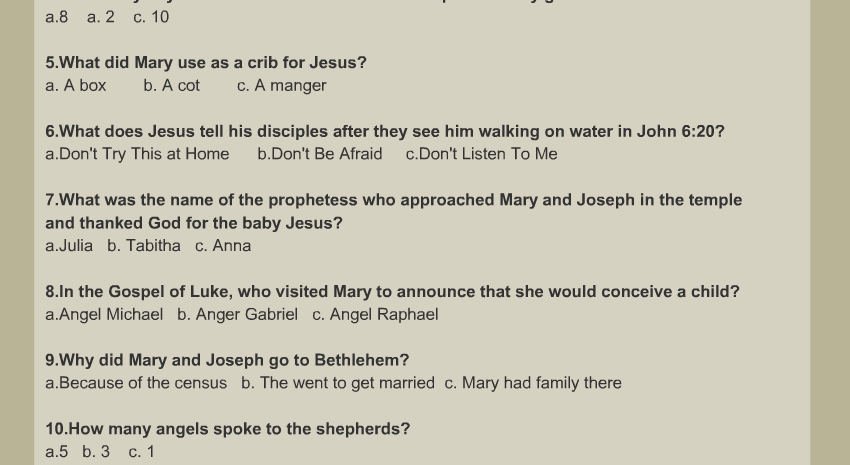Select answer option 'c. A manger'

click(282, 86)
